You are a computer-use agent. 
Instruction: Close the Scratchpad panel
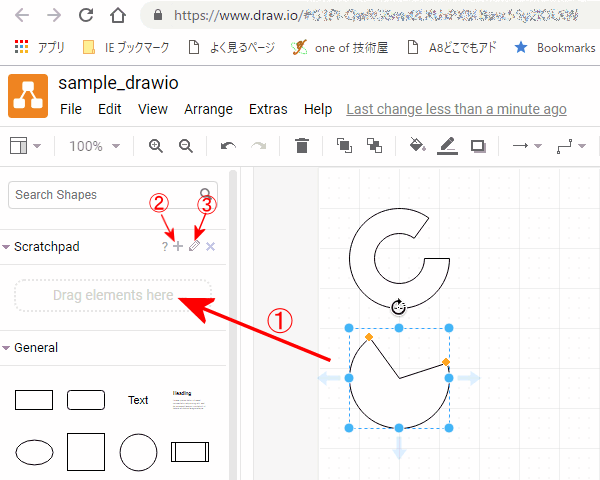tap(210, 247)
